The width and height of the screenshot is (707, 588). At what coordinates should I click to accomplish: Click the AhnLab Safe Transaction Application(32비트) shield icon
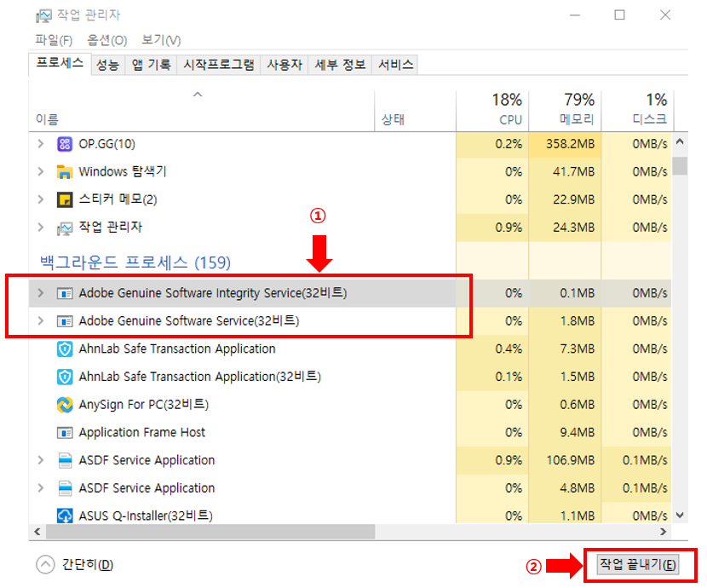point(65,377)
